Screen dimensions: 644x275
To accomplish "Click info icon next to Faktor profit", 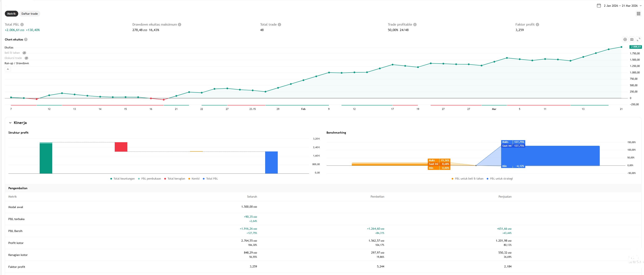I will tap(537, 25).
